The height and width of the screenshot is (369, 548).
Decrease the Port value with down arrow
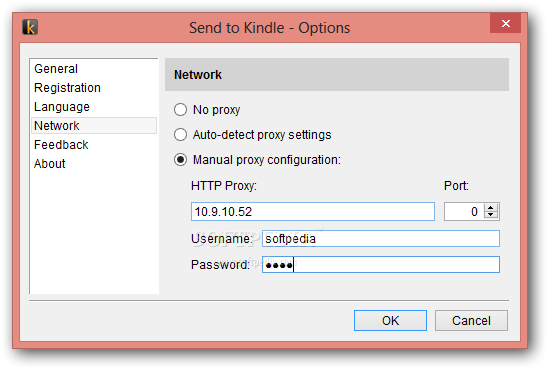point(491,215)
